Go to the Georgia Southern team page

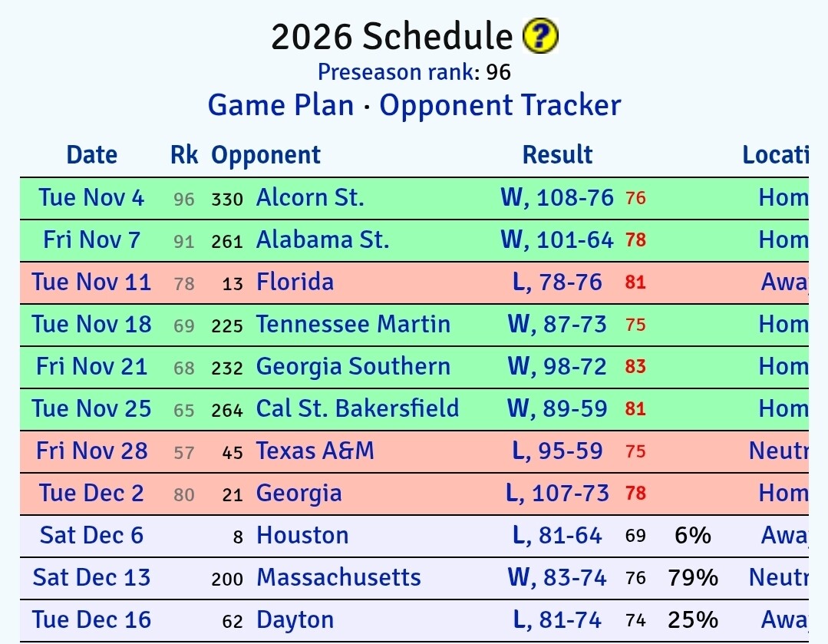[353, 366]
